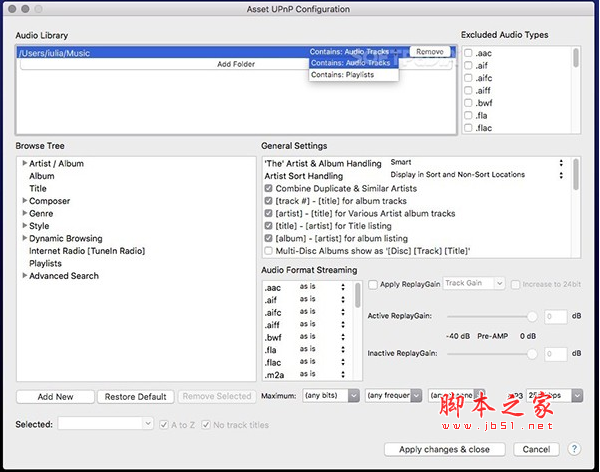The image size is (600, 472).
Task: Click Add New under Browse Tree
Action: point(55,397)
